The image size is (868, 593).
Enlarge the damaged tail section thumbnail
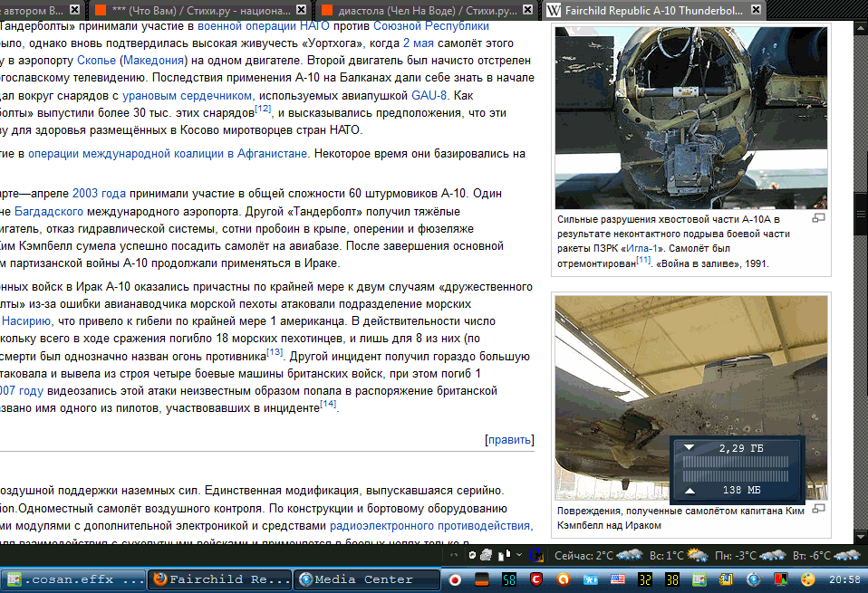click(x=691, y=118)
